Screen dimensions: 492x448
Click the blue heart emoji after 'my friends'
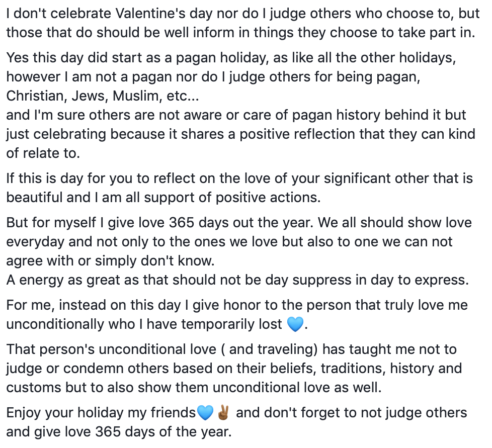pos(205,413)
